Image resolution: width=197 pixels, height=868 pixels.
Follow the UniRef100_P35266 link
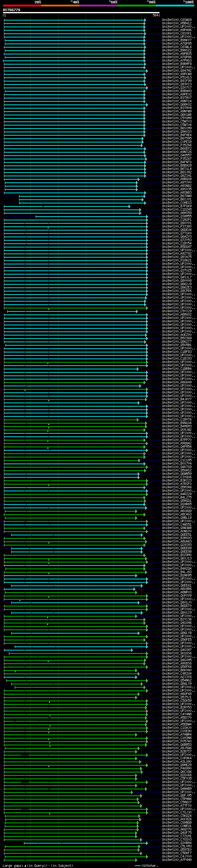pos(177,145)
